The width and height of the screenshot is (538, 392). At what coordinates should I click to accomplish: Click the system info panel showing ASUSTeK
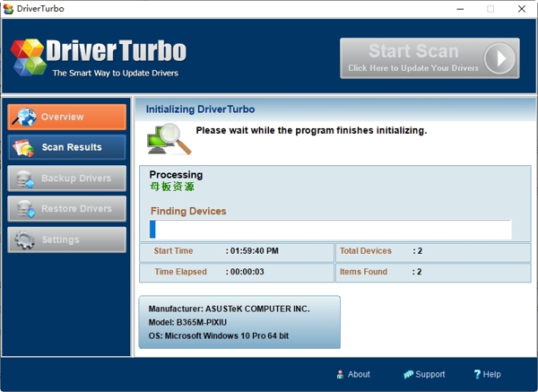239,322
